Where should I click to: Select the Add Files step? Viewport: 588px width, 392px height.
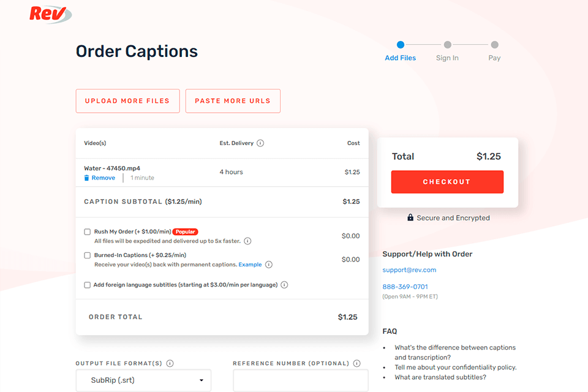(401, 45)
